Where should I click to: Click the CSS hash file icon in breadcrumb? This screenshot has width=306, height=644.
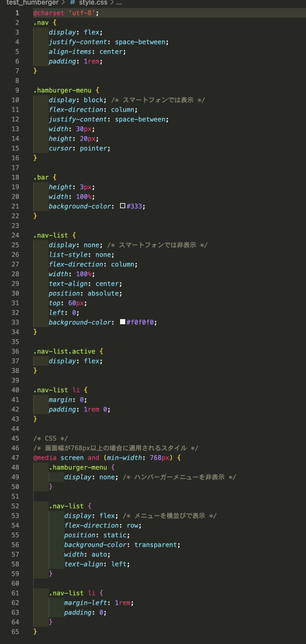pyautogui.click(x=72, y=3)
